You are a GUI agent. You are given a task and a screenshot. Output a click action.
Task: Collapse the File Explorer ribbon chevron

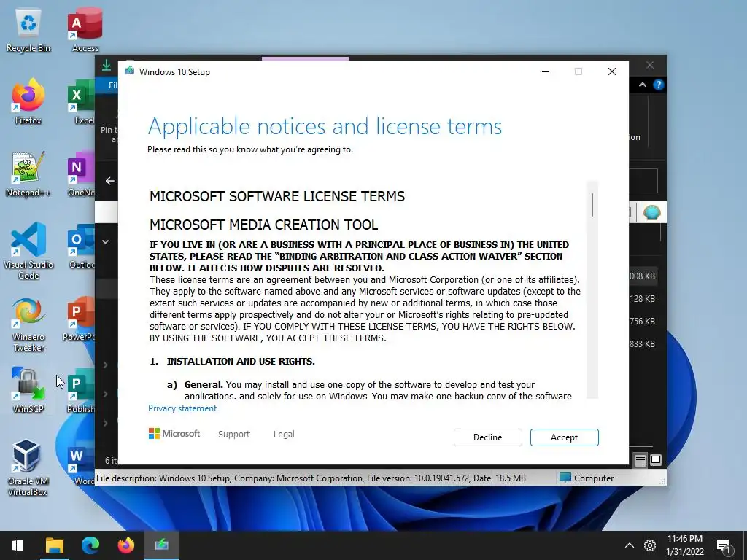(642, 85)
